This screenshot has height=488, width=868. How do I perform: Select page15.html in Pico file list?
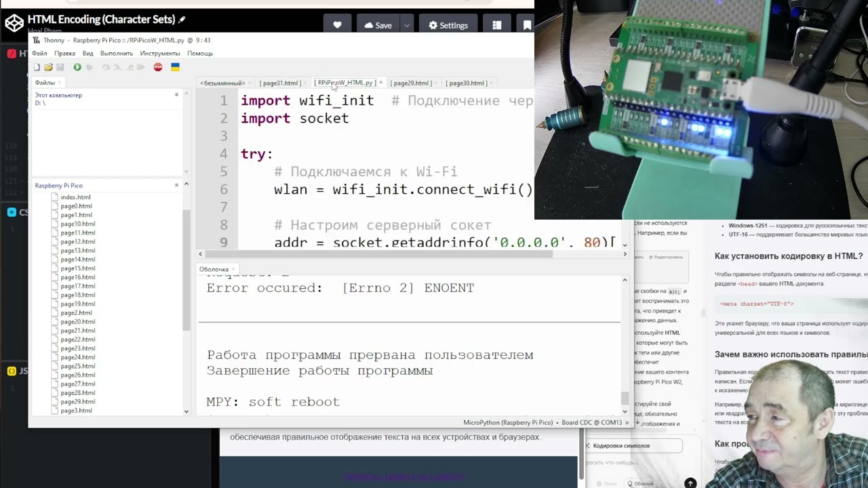coord(77,268)
